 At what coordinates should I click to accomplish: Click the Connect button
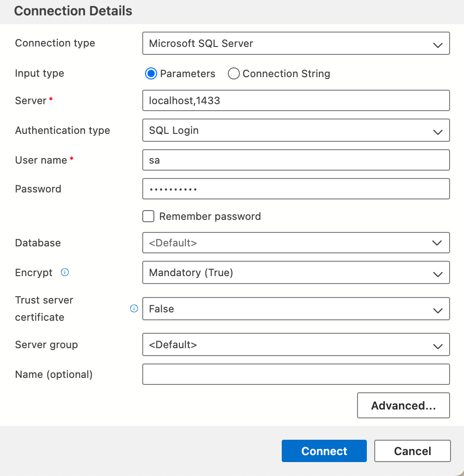324,451
